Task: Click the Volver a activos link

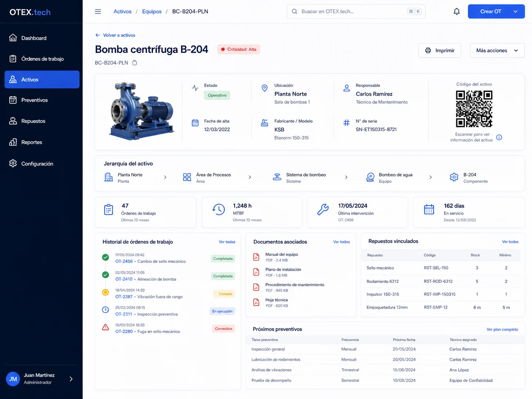Action: click(x=115, y=35)
